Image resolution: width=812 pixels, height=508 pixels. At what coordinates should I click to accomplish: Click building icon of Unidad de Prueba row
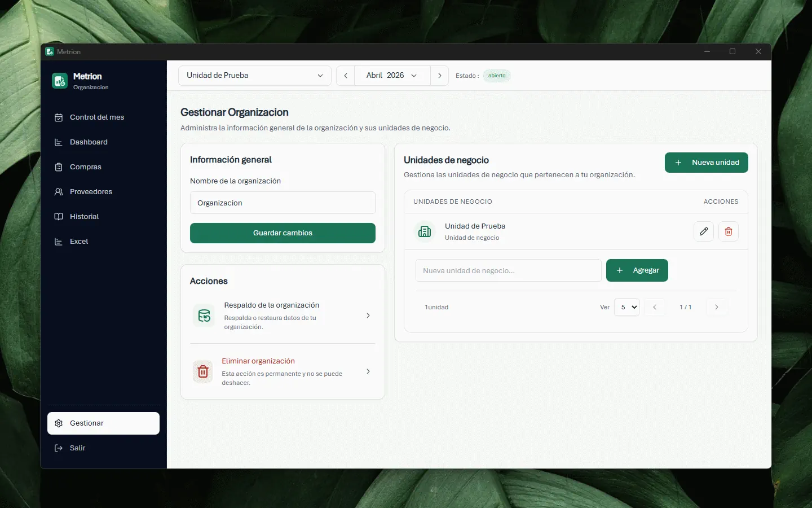click(425, 231)
